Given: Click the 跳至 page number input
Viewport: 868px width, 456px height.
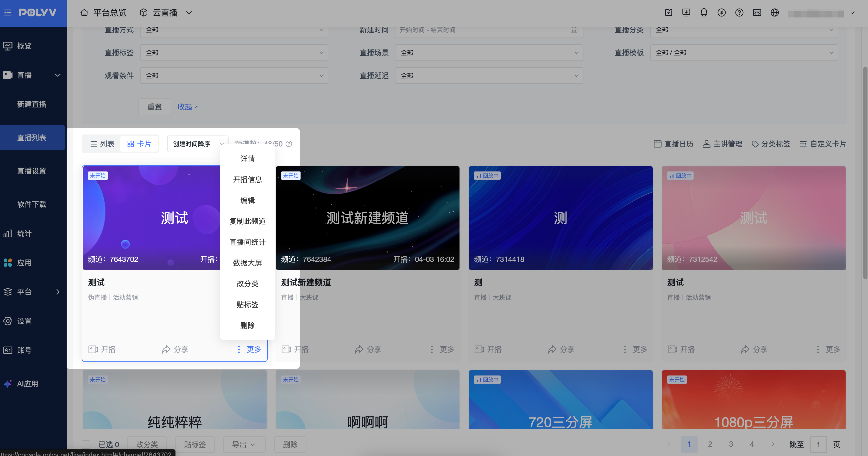Looking at the screenshot, I should [819, 445].
